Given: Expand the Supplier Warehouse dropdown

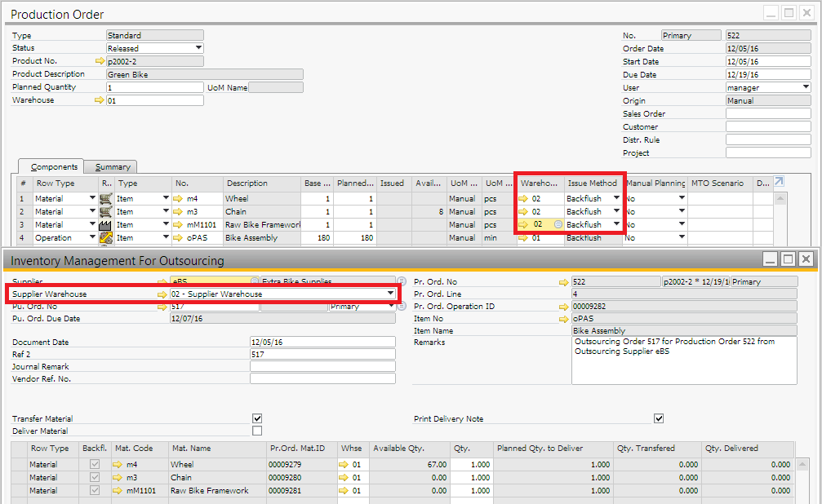Looking at the screenshot, I should pyautogui.click(x=389, y=294).
